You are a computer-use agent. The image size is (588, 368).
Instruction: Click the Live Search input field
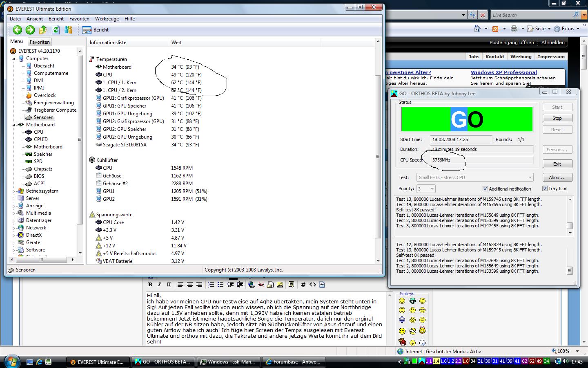coord(531,15)
